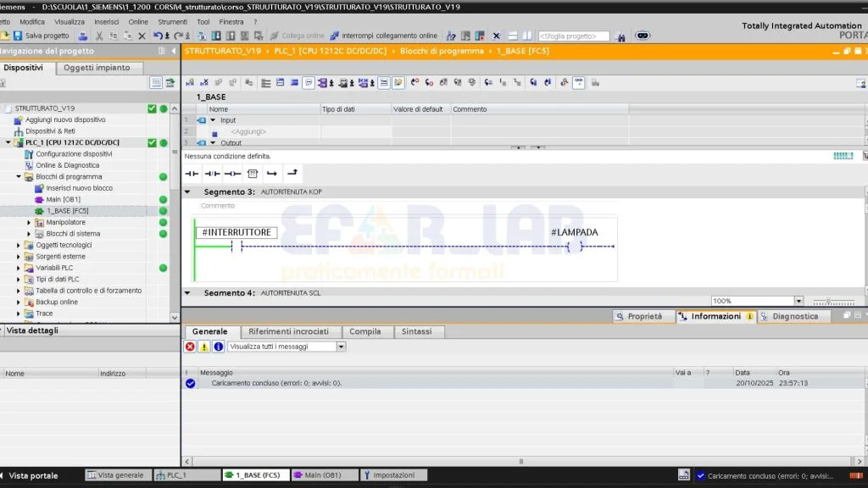
Task: Toggle the warning messages filter
Action: click(x=204, y=347)
